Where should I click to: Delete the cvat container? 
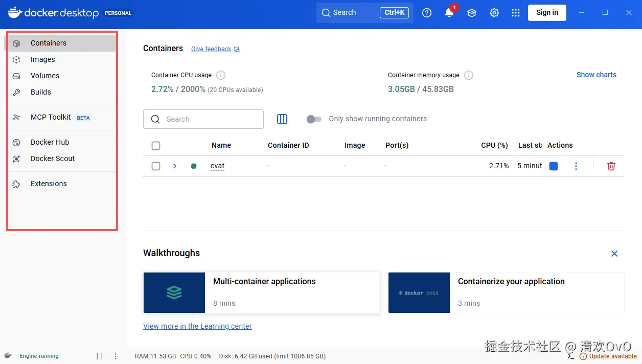(x=611, y=166)
